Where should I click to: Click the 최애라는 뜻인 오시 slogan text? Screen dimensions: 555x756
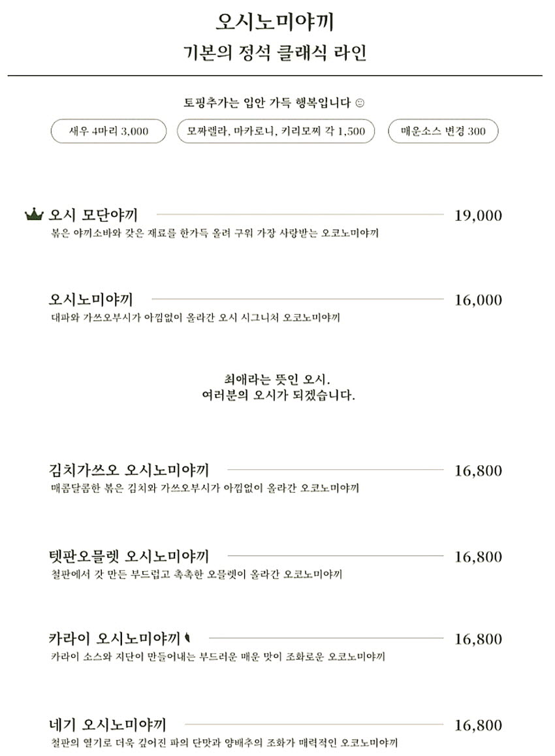pos(277,379)
